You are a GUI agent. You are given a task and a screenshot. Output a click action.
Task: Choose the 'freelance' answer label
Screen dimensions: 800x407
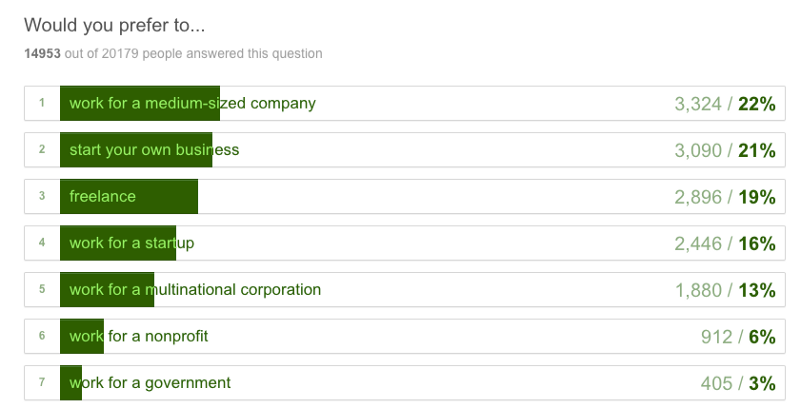pyautogui.click(x=102, y=196)
